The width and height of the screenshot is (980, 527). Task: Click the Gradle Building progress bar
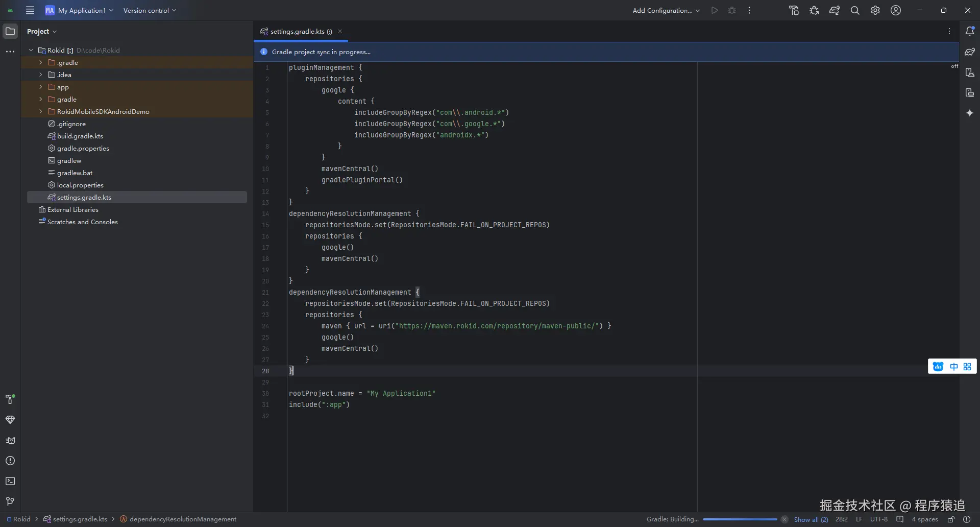[x=740, y=519]
